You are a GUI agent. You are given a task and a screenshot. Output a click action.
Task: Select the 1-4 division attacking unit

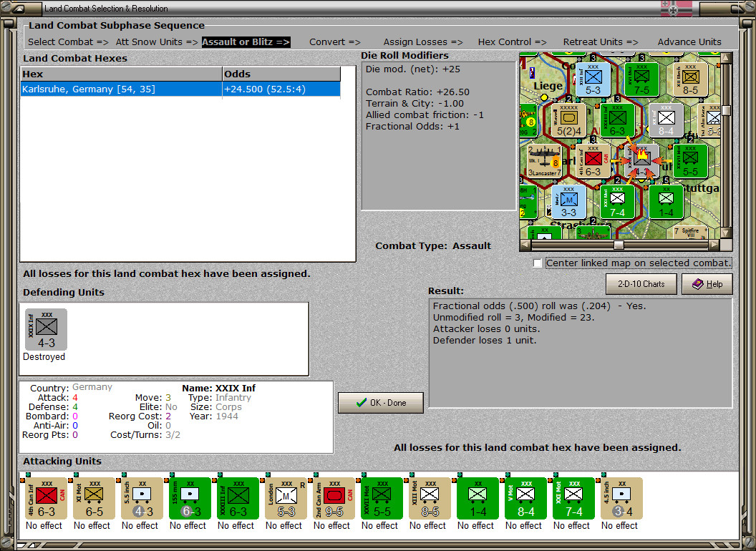[x=478, y=499]
